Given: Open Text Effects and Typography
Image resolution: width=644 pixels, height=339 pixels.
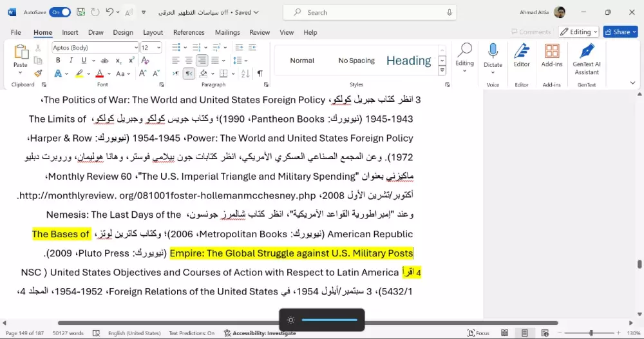Looking at the screenshot, I should tap(58, 73).
